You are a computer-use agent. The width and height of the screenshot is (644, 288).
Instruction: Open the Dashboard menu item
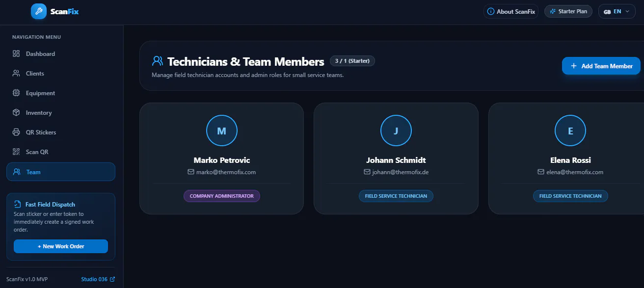[61, 53]
